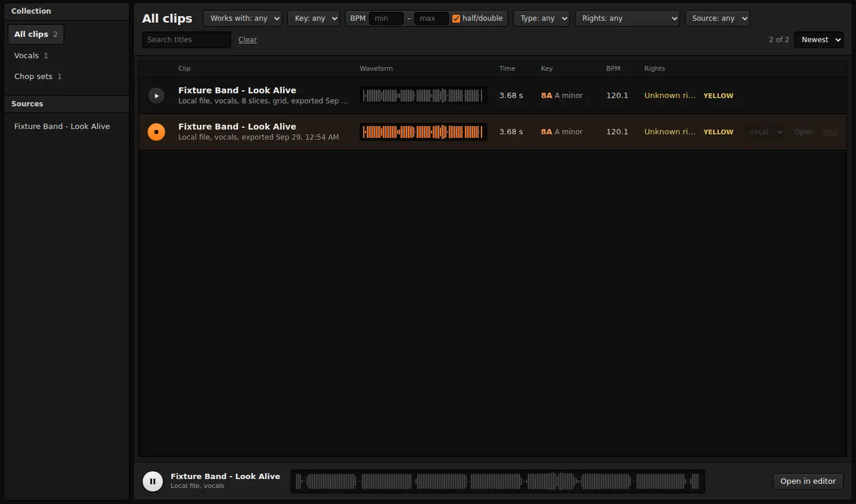The image size is (856, 504).
Task: Click Open in editor button
Action: pos(808,481)
